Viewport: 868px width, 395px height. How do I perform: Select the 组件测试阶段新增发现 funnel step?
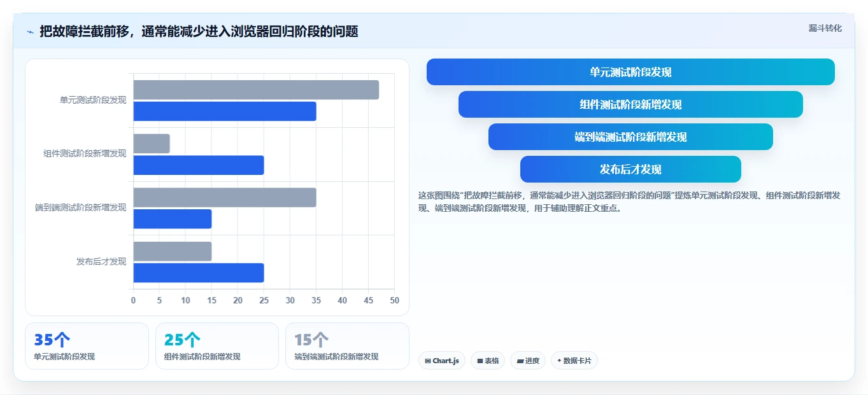click(630, 104)
